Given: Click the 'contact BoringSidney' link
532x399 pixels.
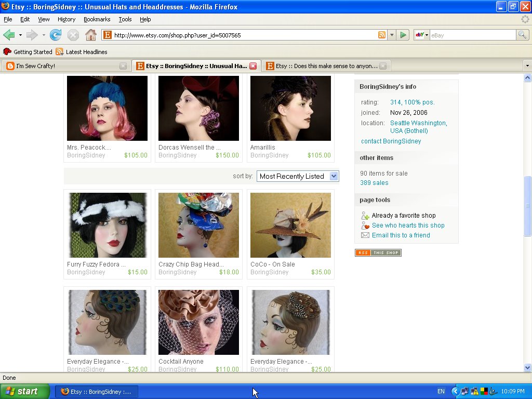Looking at the screenshot, I should click(391, 141).
